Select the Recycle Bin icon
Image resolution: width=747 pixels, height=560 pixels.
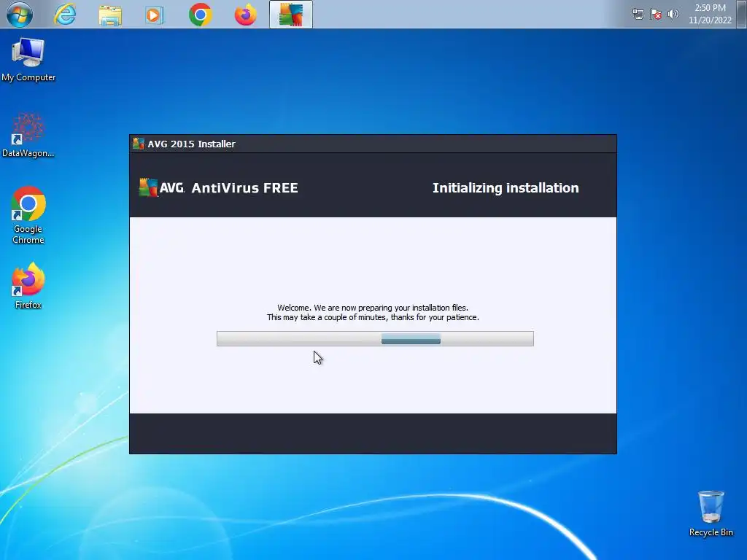(711, 514)
